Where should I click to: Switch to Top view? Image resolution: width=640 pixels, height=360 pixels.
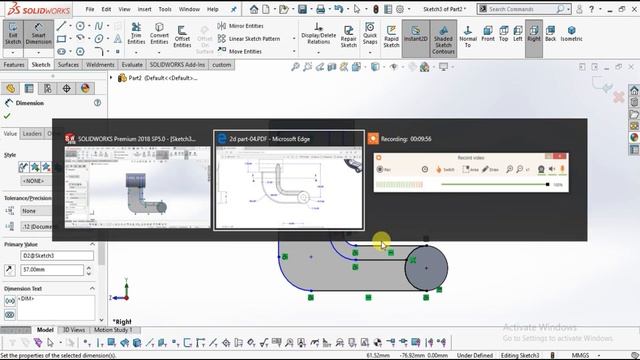[504, 34]
